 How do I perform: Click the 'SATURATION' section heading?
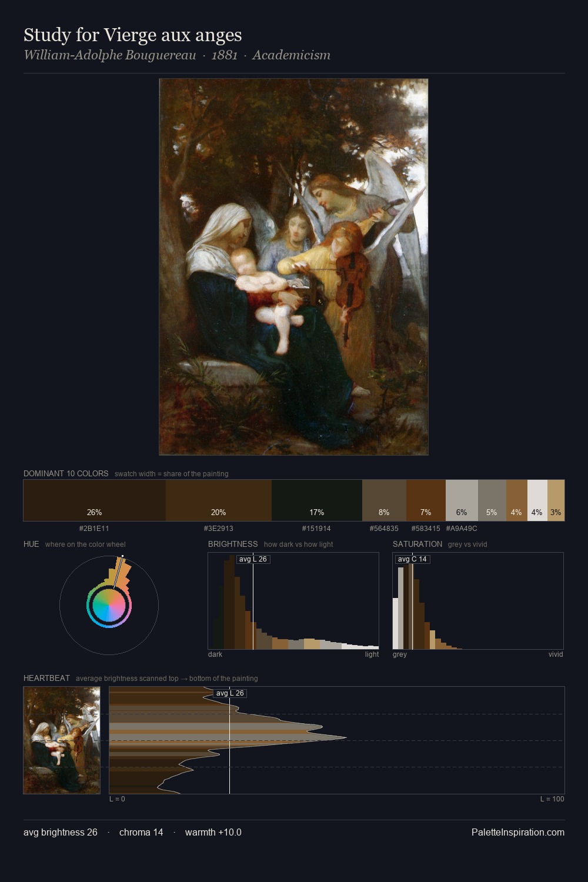click(417, 544)
